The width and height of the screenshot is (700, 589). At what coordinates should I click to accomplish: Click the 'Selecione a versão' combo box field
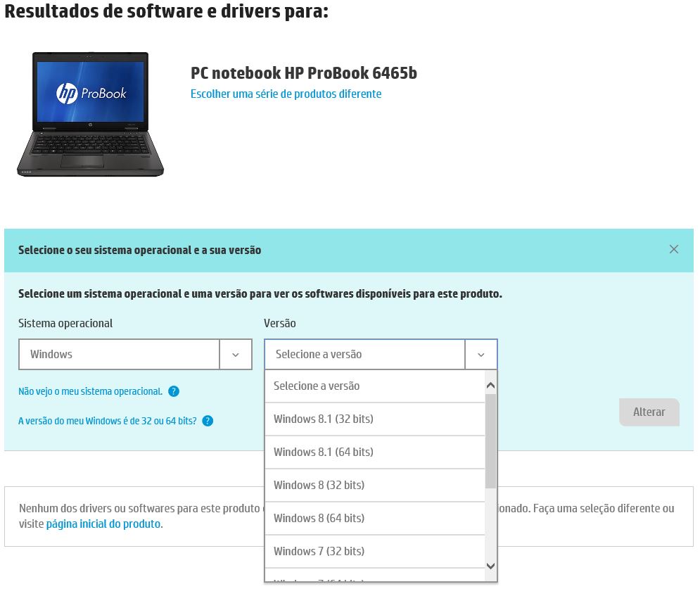(x=381, y=355)
